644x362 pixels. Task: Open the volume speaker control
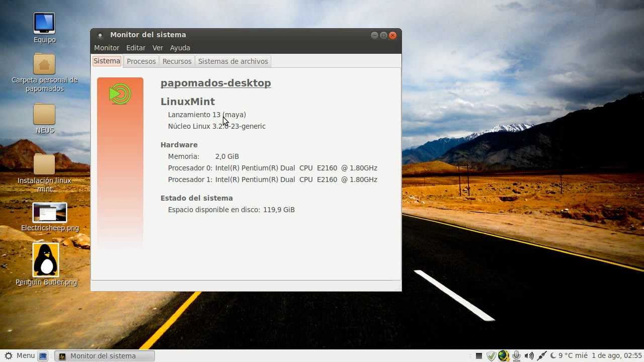click(x=529, y=356)
